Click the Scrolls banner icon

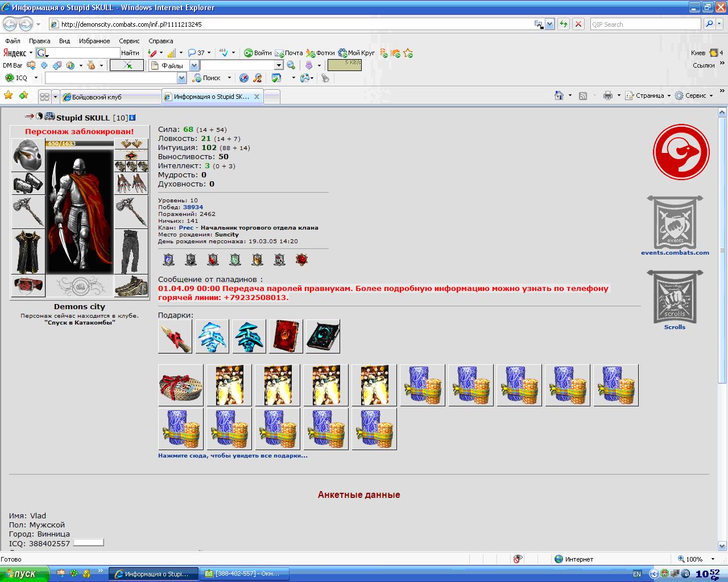click(x=675, y=296)
